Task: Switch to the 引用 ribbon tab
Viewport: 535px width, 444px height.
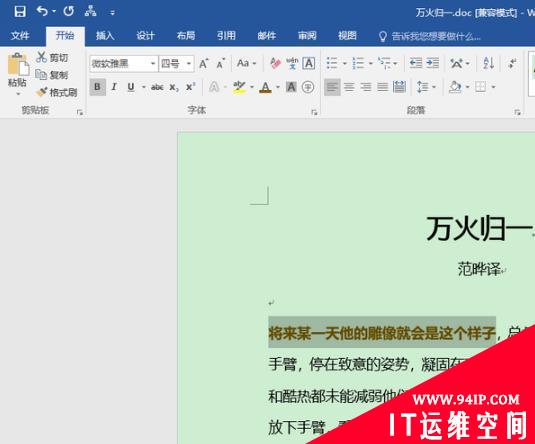Action: pos(226,35)
